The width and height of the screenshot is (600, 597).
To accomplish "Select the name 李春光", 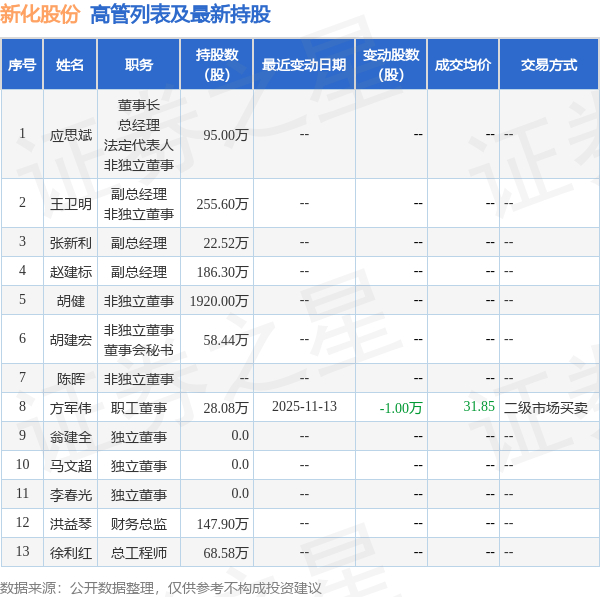I will 71,495.
